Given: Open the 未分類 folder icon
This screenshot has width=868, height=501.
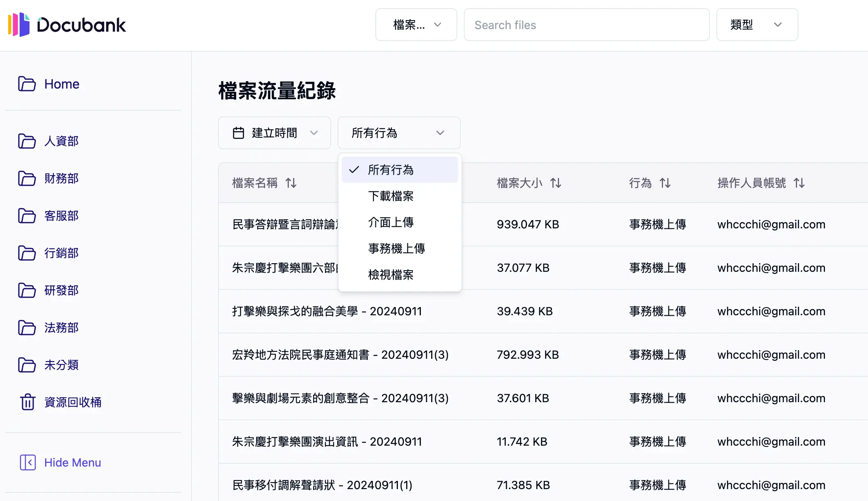Looking at the screenshot, I should pyautogui.click(x=27, y=365).
